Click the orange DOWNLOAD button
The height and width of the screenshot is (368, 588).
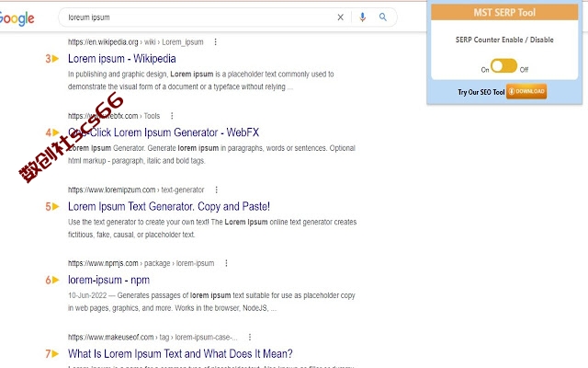[x=526, y=91]
